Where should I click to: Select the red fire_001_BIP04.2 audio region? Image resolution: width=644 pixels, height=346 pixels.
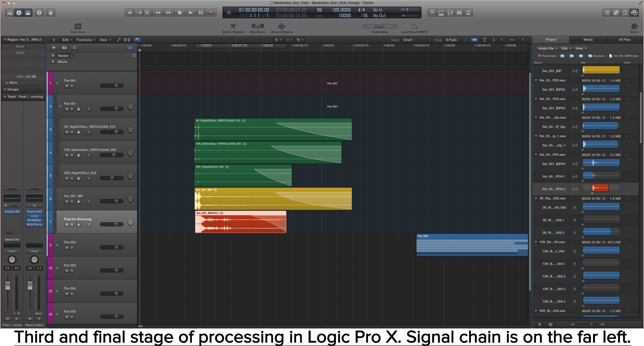tap(240, 222)
